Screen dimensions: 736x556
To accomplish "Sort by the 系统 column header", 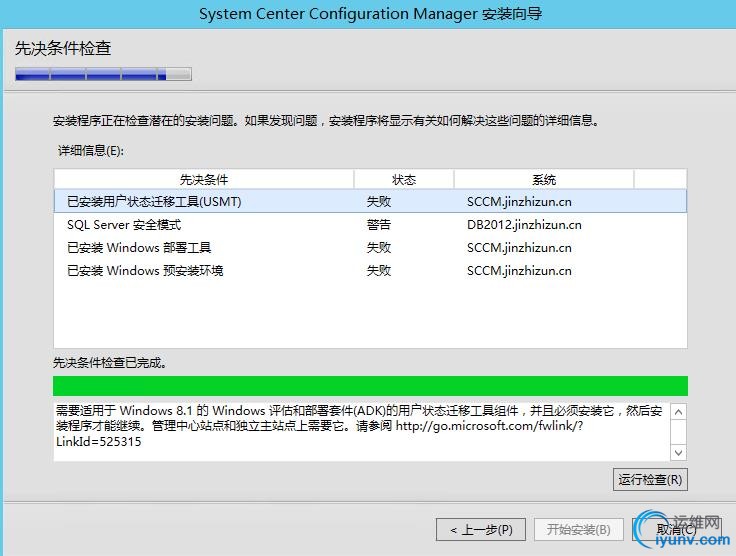I will point(544,179).
